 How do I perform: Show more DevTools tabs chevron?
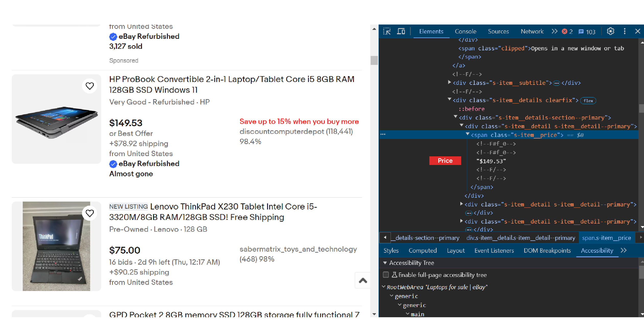coord(554,31)
